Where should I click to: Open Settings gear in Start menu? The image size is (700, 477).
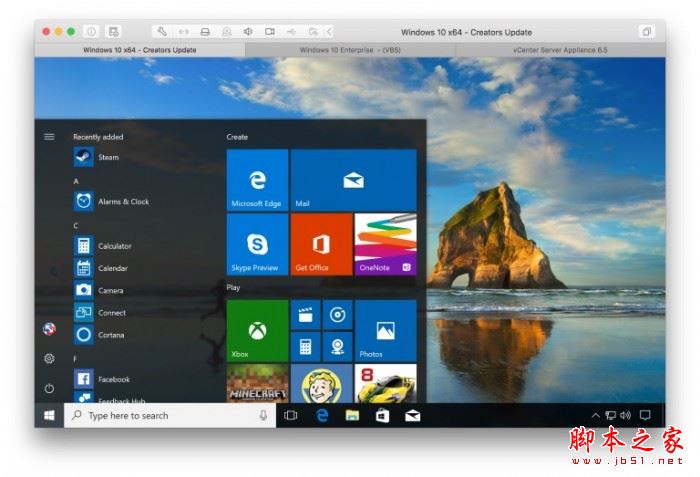[x=49, y=358]
